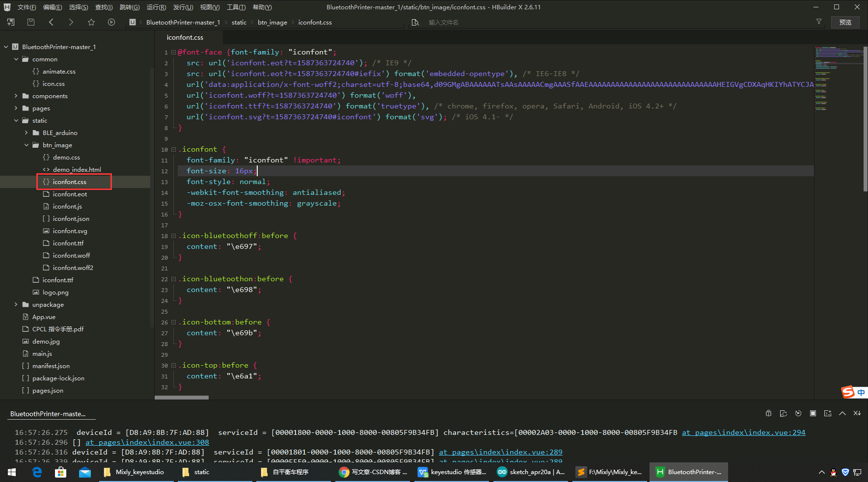Open the 发行(U) menu

pyautogui.click(x=183, y=7)
